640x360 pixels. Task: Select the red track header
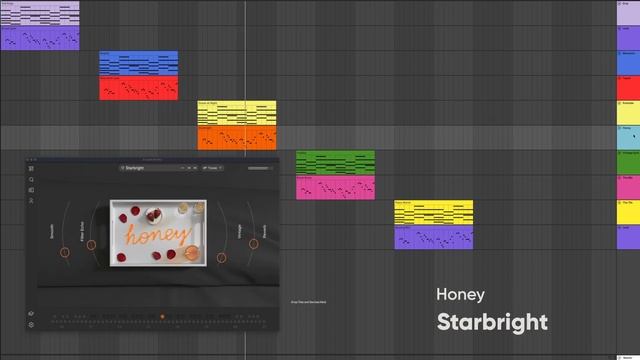[628, 88]
